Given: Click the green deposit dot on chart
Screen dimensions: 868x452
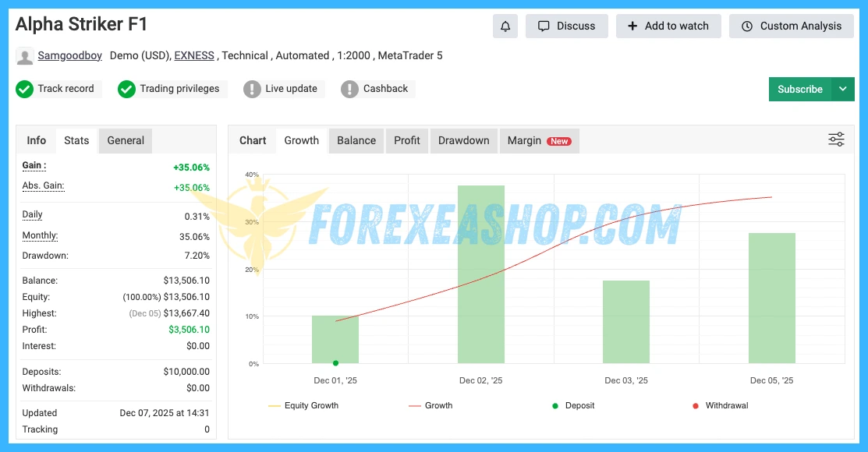Looking at the screenshot, I should tap(335, 363).
